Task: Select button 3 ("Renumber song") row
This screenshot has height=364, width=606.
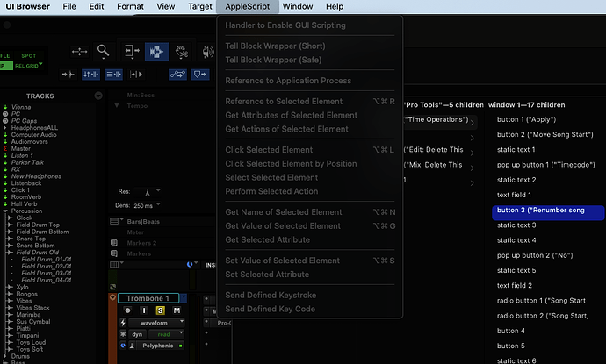Action: click(548, 212)
